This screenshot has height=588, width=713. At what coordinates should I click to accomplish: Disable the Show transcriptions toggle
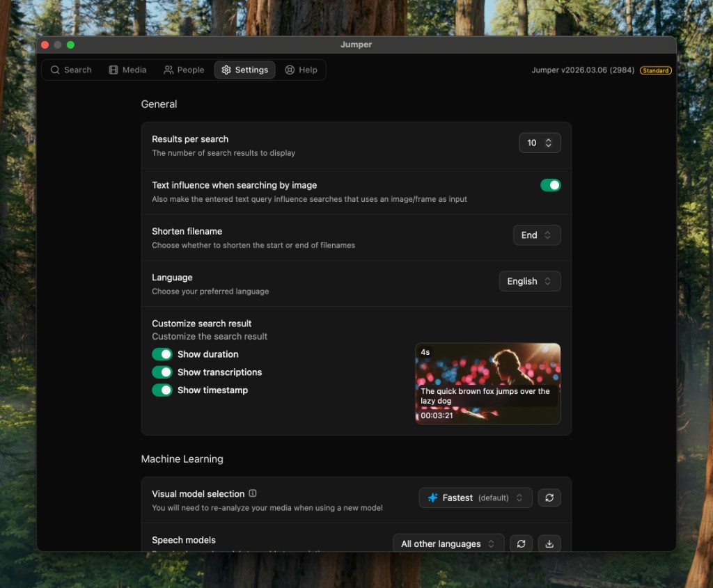162,372
